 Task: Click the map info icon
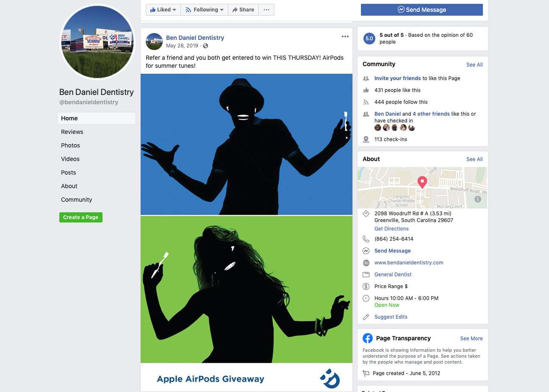[x=478, y=199]
